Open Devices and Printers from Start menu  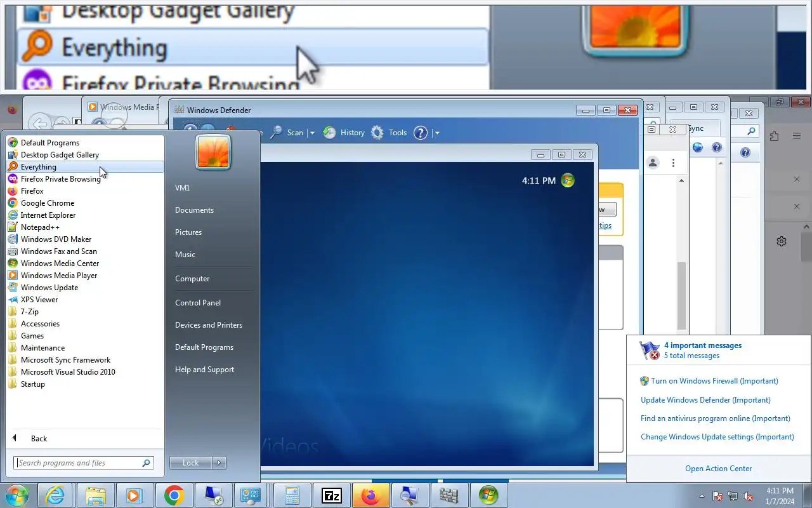point(209,325)
